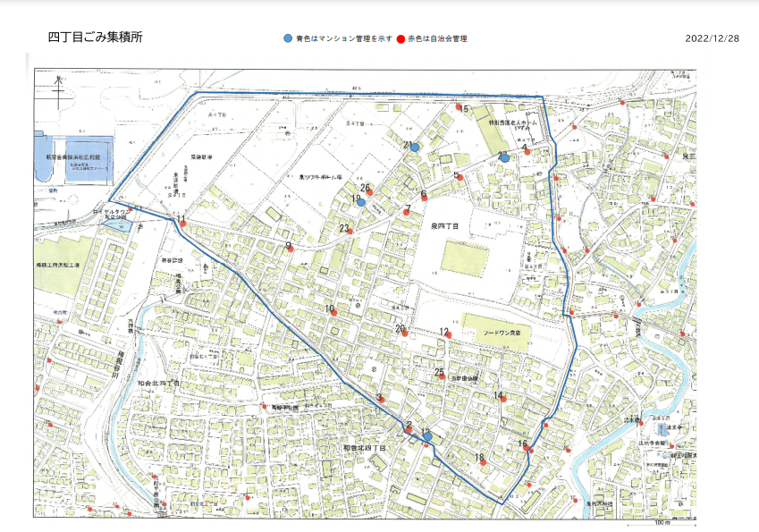Viewport: 759px width, 532px height.
Task: Click blue marker numbered 19
Action: pyautogui.click(x=360, y=202)
